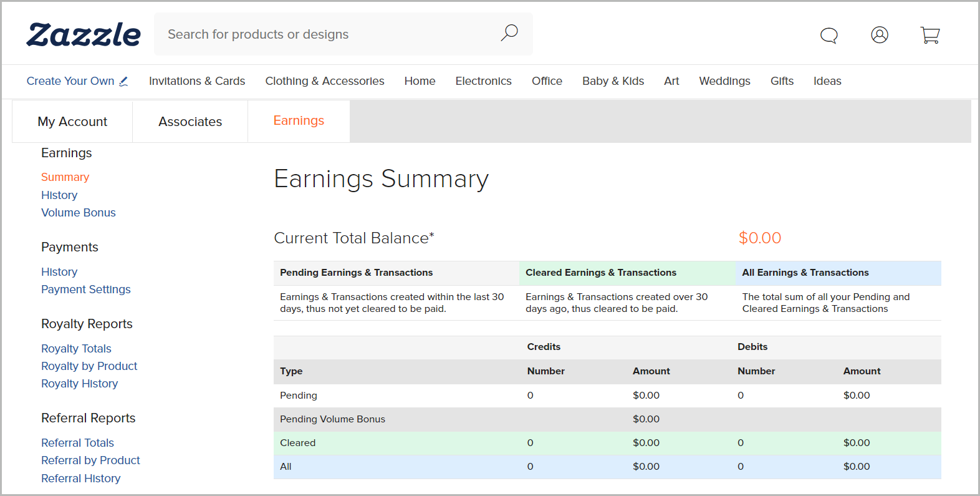Open the Weddings menu

pyautogui.click(x=724, y=81)
